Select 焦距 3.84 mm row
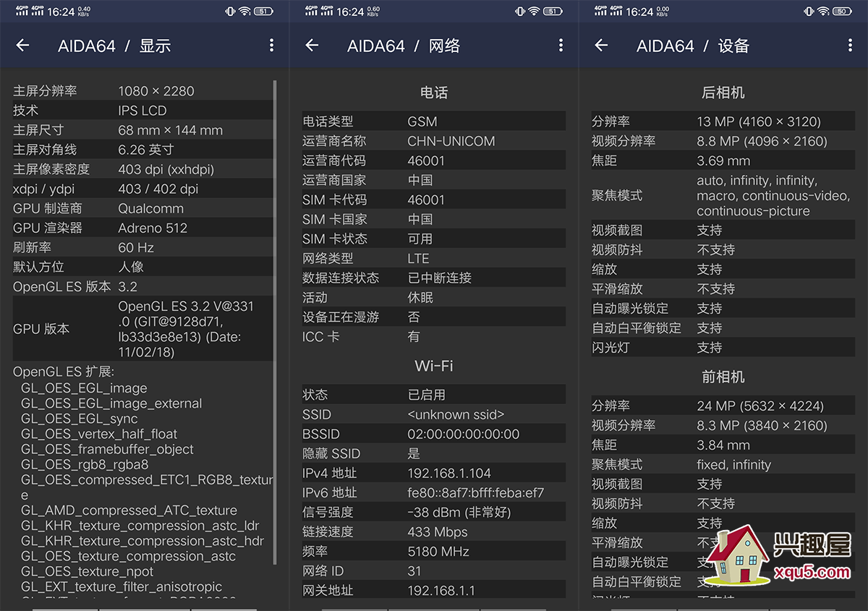 click(723, 445)
